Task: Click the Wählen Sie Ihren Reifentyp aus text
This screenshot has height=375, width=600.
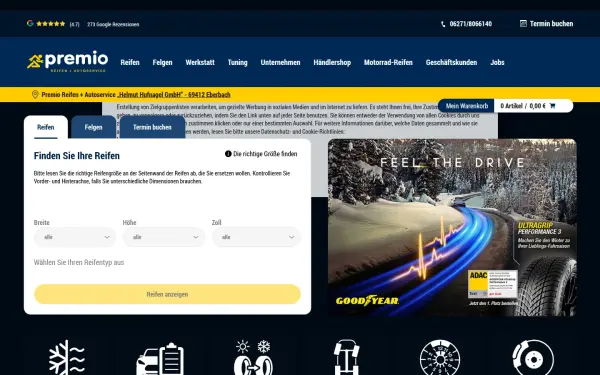Action: point(79,262)
